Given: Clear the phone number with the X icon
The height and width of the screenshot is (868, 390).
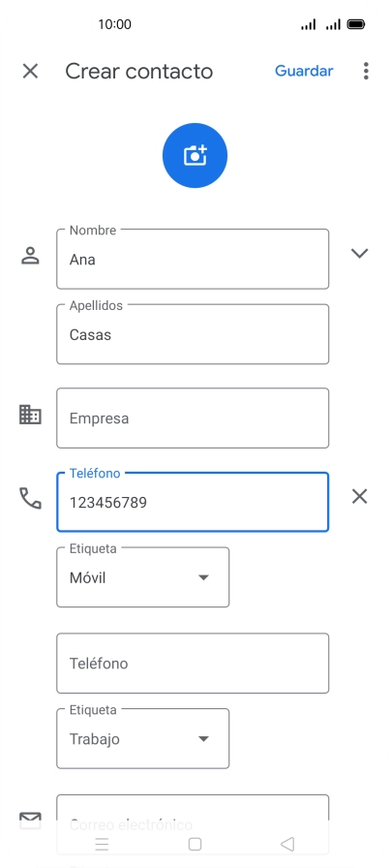Looking at the screenshot, I should tap(360, 497).
